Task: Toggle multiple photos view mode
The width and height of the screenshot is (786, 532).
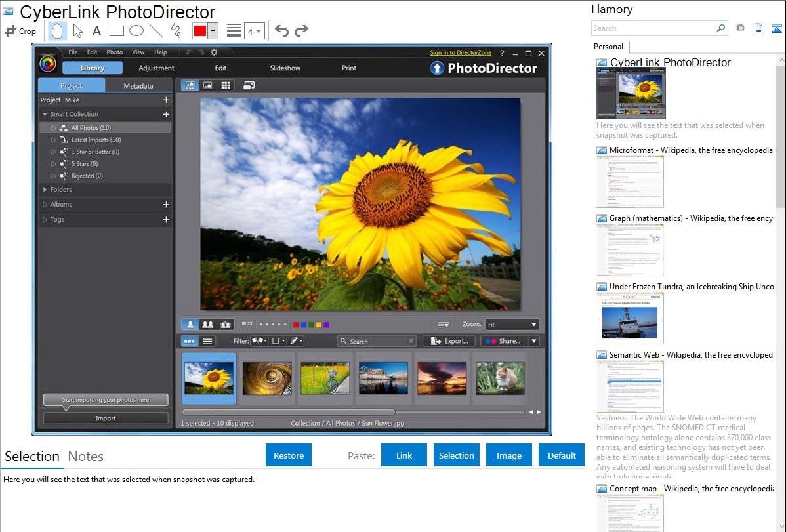Action: tap(226, 325)
